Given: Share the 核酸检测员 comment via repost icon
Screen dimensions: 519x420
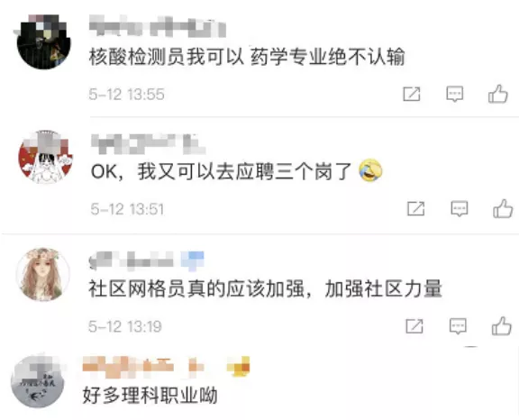Looking at the screenshot, I should coord(412,94).
